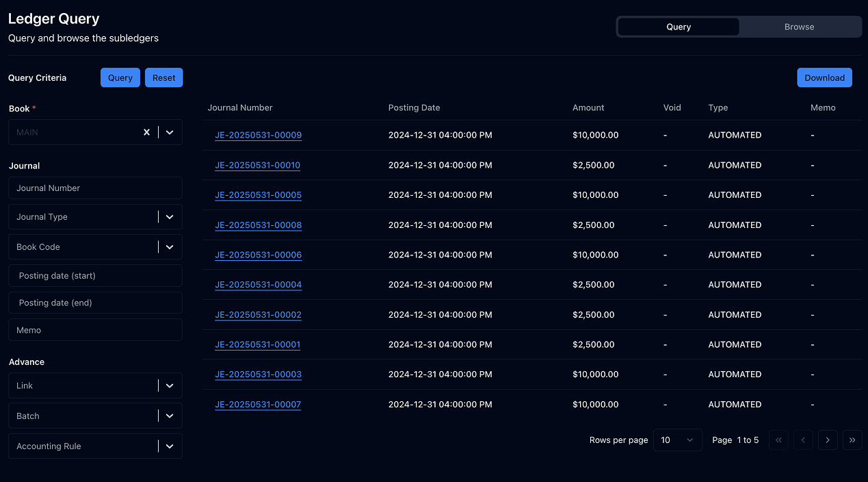Image resolution: width=868 pixels, height=482 pixels.
Task: Open journal JE-20250531-00006
Action: coord(259,255)
